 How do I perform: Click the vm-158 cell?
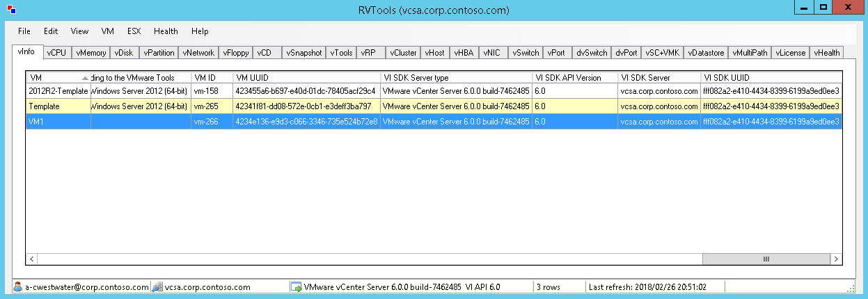coord(212,91)
